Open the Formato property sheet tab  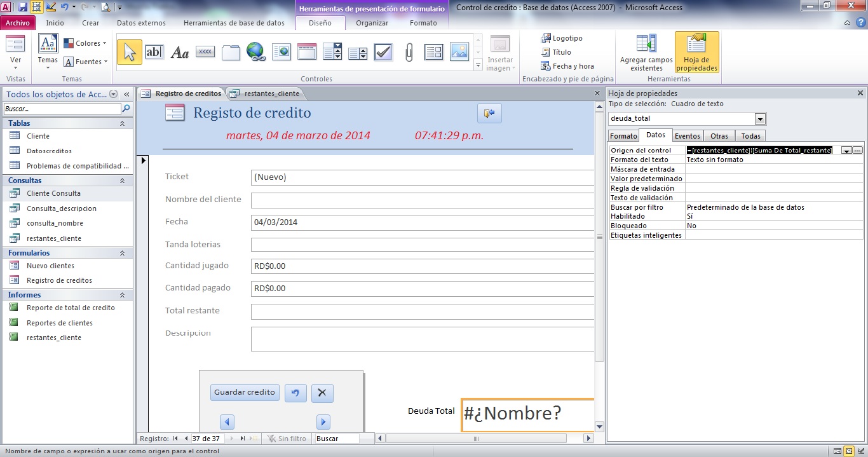coord(623,136)
